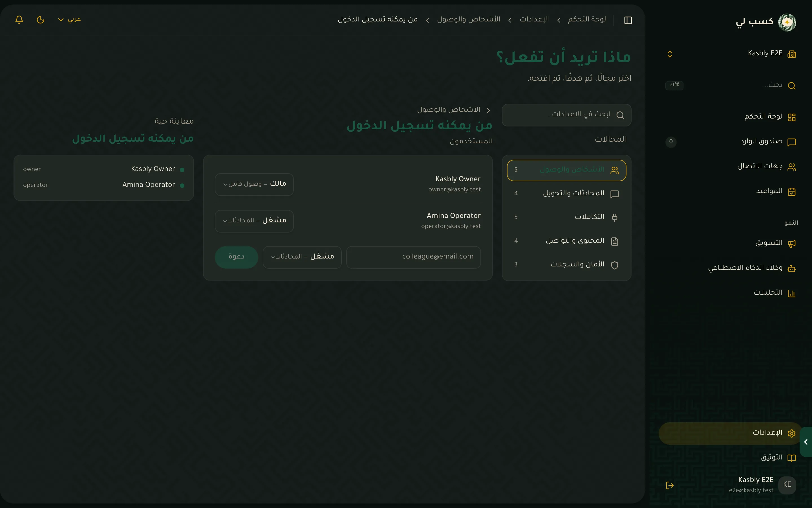Open the sidebar بحث search
The height and width of the screenshot is (508, 812).
tap(731, 85)
